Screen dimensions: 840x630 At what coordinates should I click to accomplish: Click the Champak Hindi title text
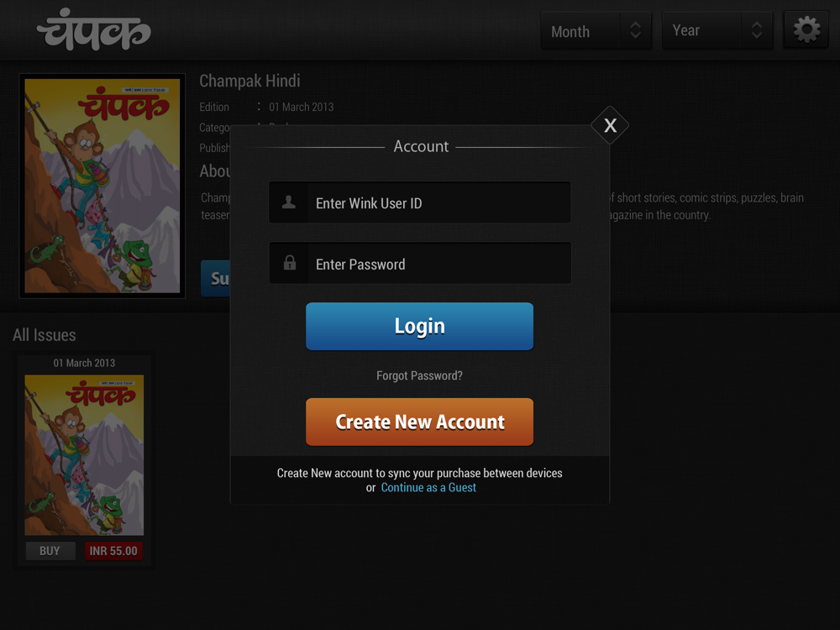pyautogui.click(x=249, y=81)
